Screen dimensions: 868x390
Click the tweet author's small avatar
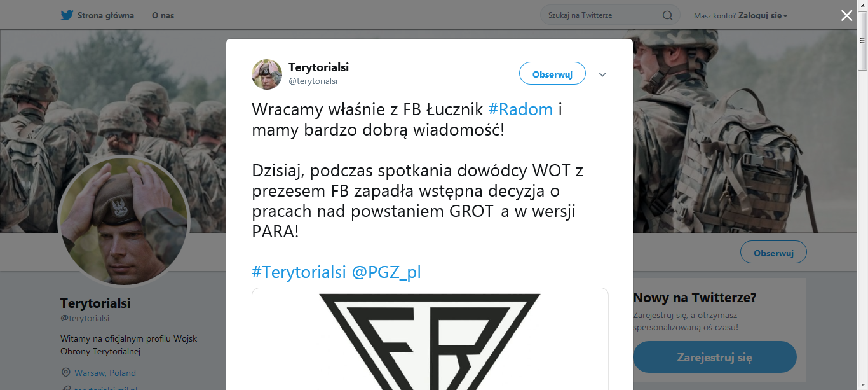pyautogui.click(x=267, y=74)
